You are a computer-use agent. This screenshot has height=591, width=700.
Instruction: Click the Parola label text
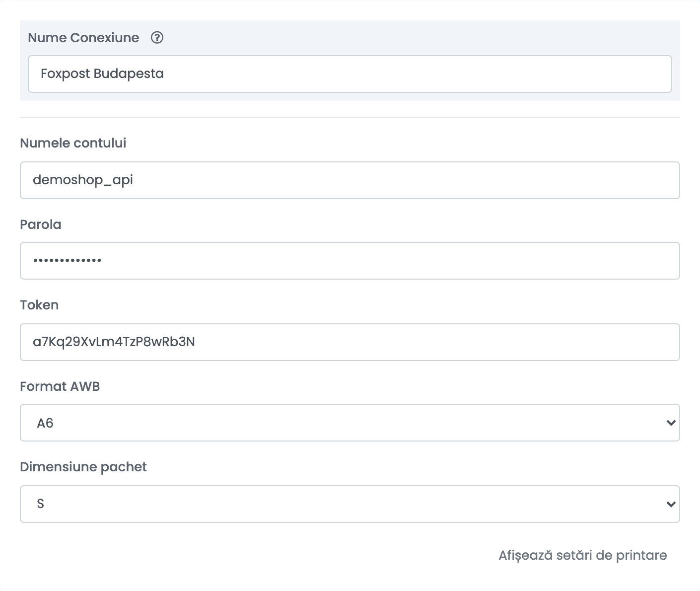(41, 224)
